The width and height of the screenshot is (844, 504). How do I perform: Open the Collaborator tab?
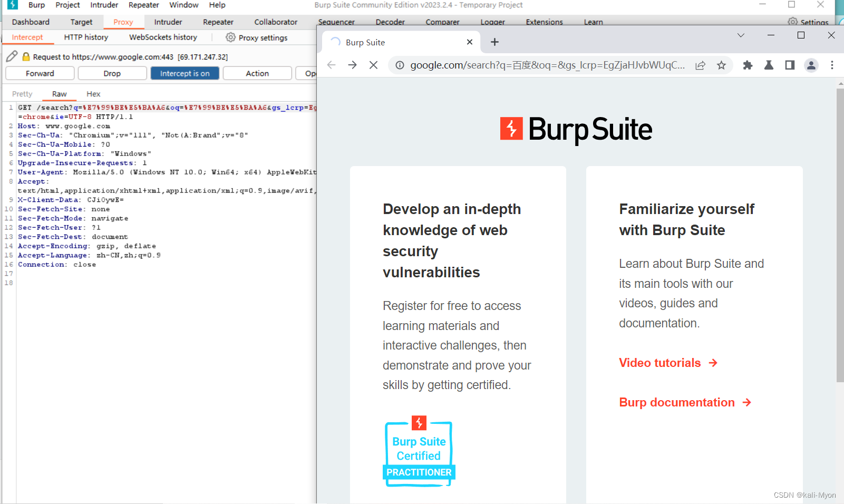click(x=276, y=22)
